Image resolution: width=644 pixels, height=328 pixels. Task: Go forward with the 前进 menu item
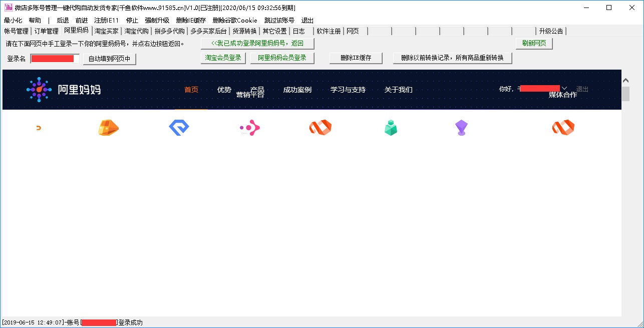point(82,21)
